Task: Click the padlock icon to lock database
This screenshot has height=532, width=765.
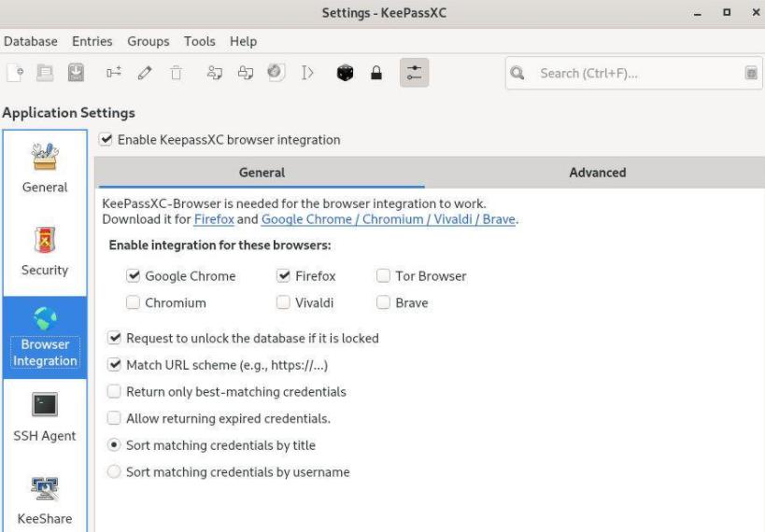Action: pyautogui.click(x=376, y=73)
